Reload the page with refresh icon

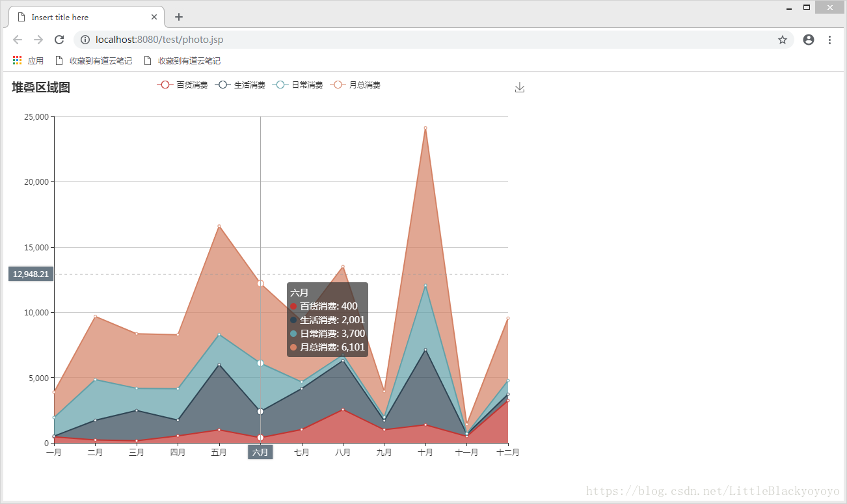pyautogui.click(x=59, y=40)
